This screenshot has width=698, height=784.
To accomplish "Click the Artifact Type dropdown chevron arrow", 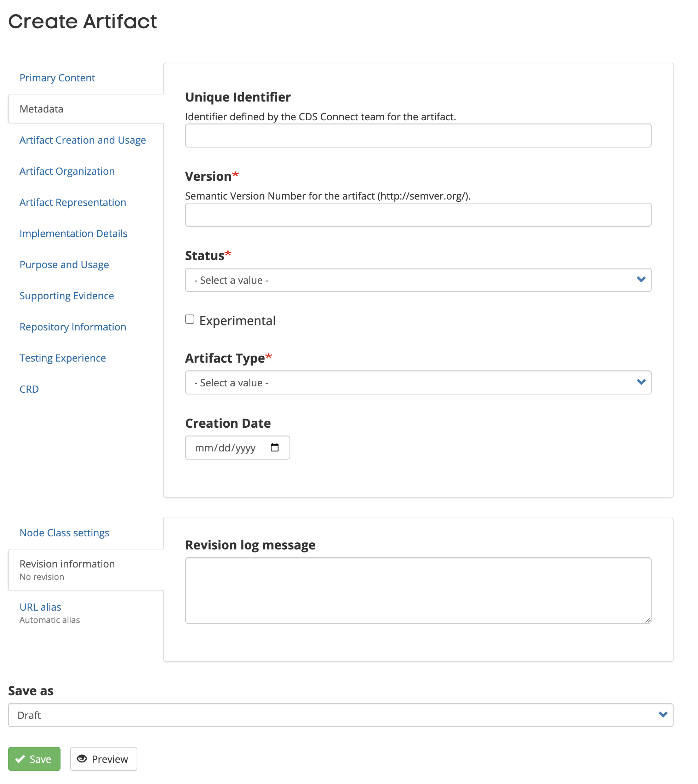I will 641,382.
